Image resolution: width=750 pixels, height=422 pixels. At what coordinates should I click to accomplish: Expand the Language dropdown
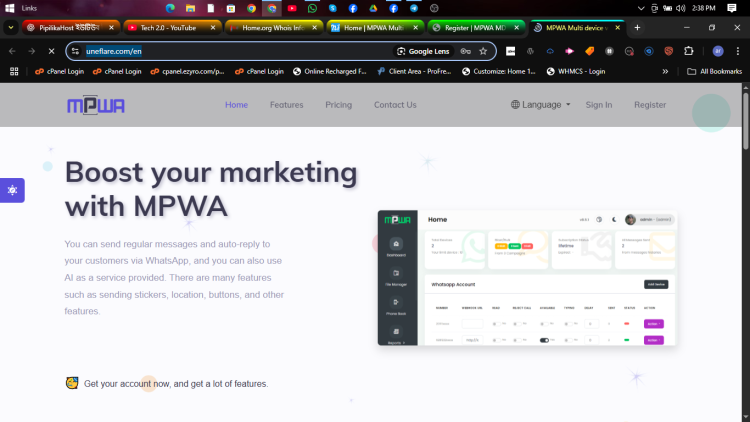[x=540, y=105]
